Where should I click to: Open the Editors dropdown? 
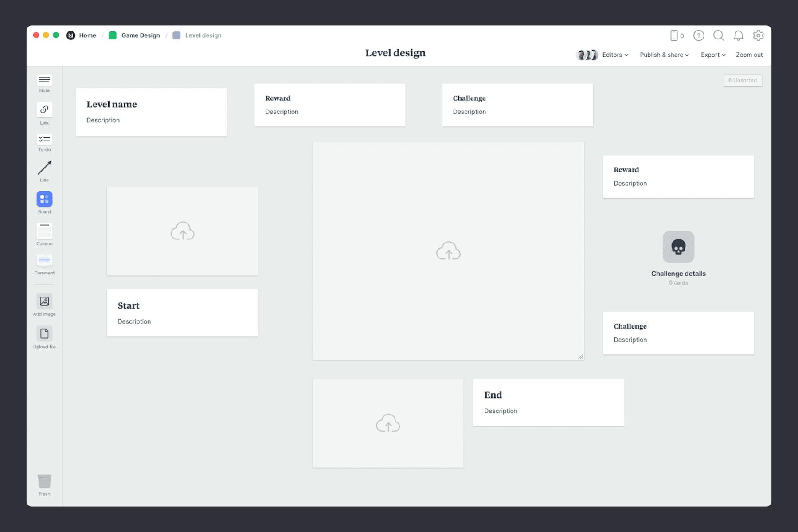(x=615, y=55)
